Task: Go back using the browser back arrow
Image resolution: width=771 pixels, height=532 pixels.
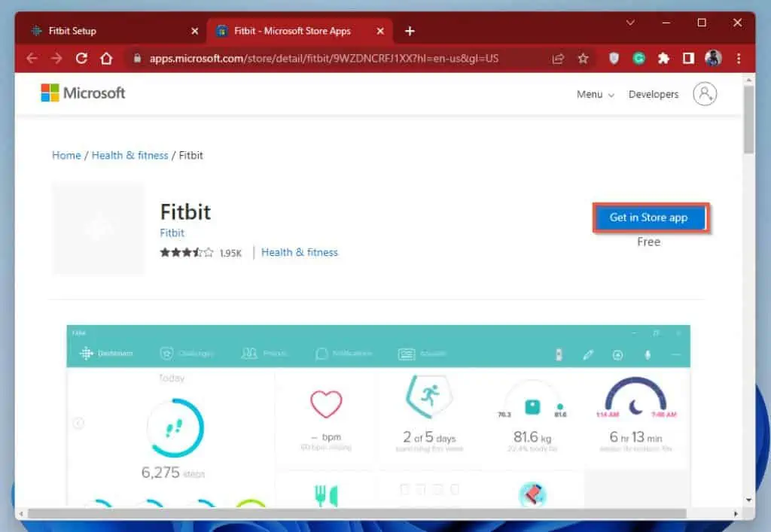Action: pyautogui.click(x=32, y=59)
